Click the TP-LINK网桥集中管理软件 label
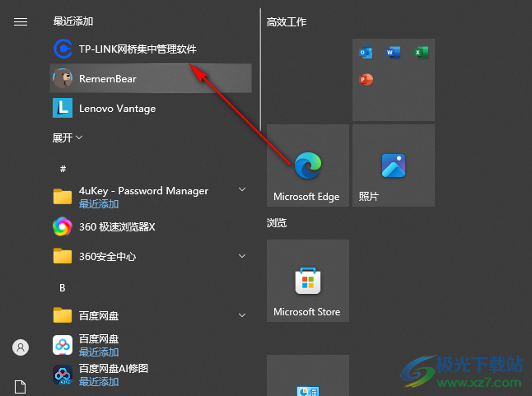Screen dimensions: 532x396 point(138,49)
